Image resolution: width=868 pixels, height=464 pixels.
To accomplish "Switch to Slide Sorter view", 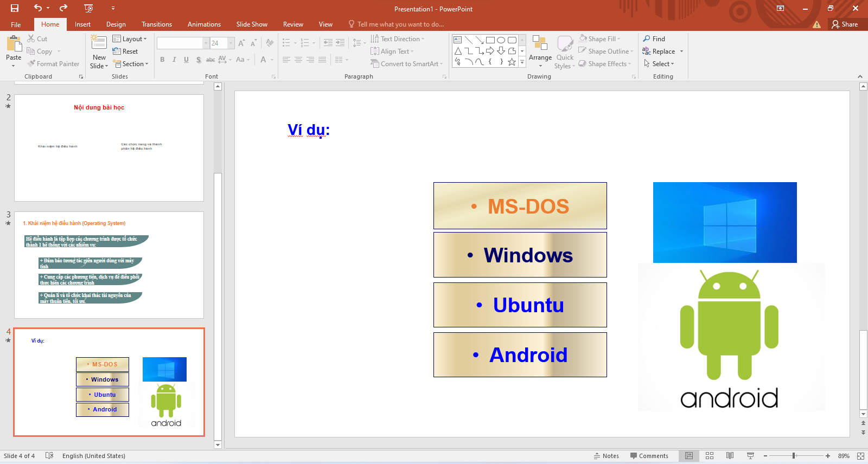I will coord(710,456).
